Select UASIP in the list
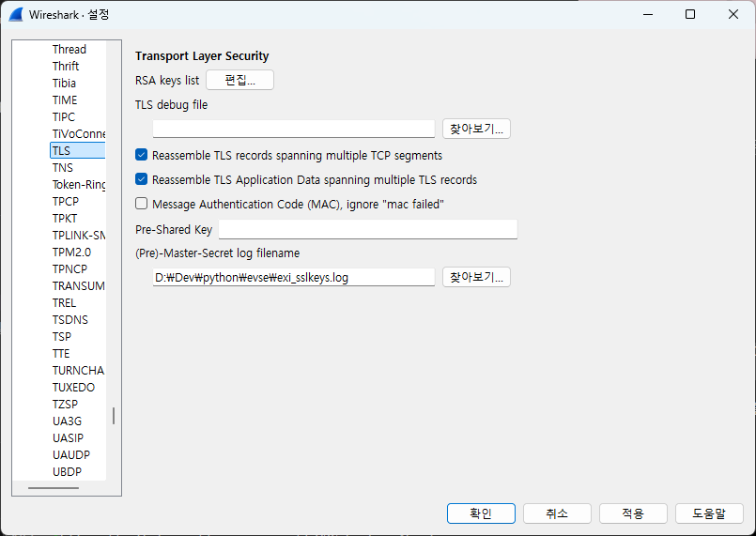The width and height of the screenshot is (756, 536). (68, 437)
